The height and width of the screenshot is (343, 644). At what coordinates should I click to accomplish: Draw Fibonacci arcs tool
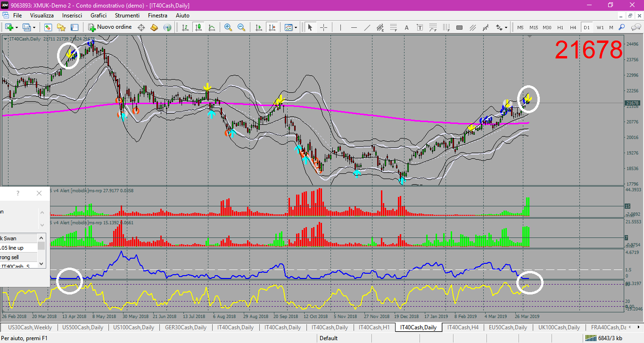(x=433, y=27)
